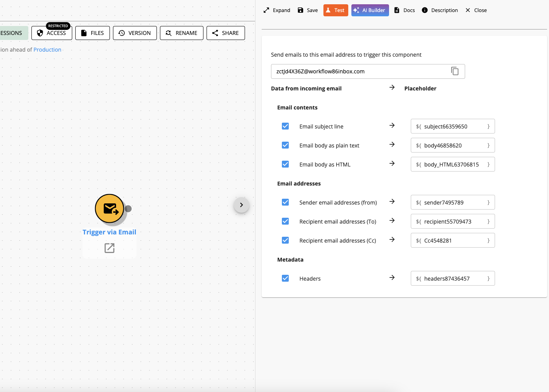This screenshot has height=392, width=549.
Task: Click arrow beside Recipient email addresses (Cc)
Action: click(x=392, y=239)
